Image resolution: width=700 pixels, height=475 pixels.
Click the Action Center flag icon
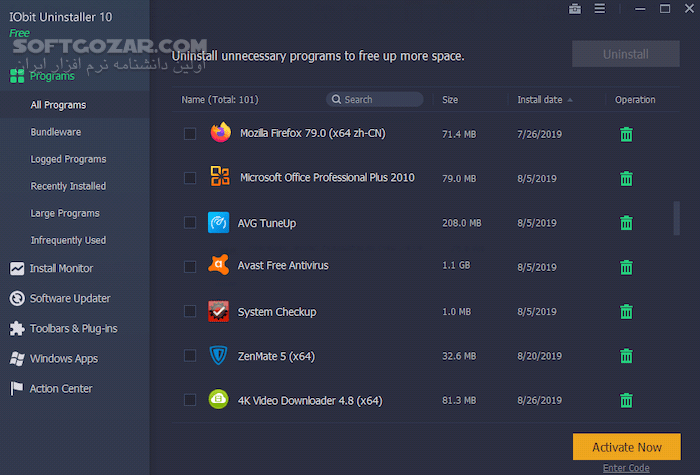point(17,388)
